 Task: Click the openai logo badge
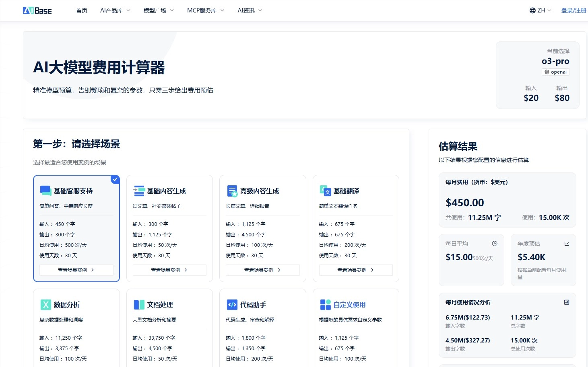click(555, 72)
